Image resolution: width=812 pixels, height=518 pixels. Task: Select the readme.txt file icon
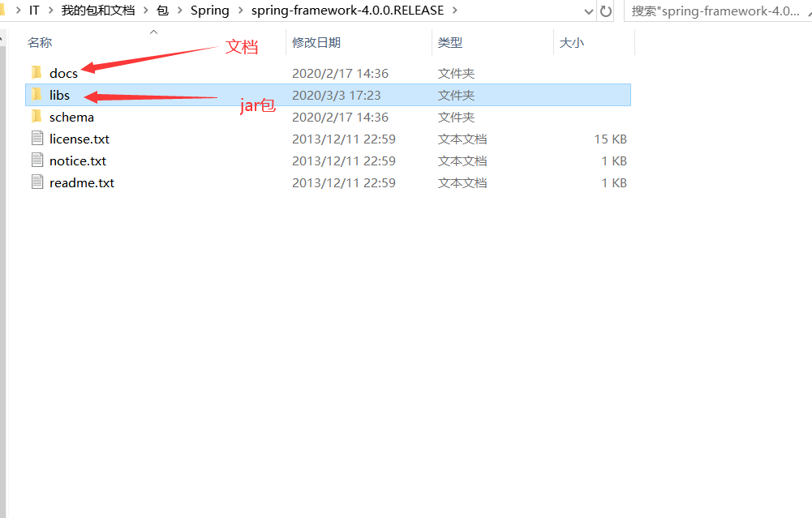tap(37, 182)
